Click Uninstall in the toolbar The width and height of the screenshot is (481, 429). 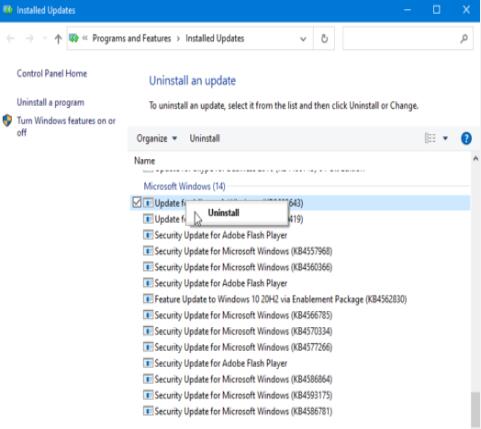(x=204, y=138)
